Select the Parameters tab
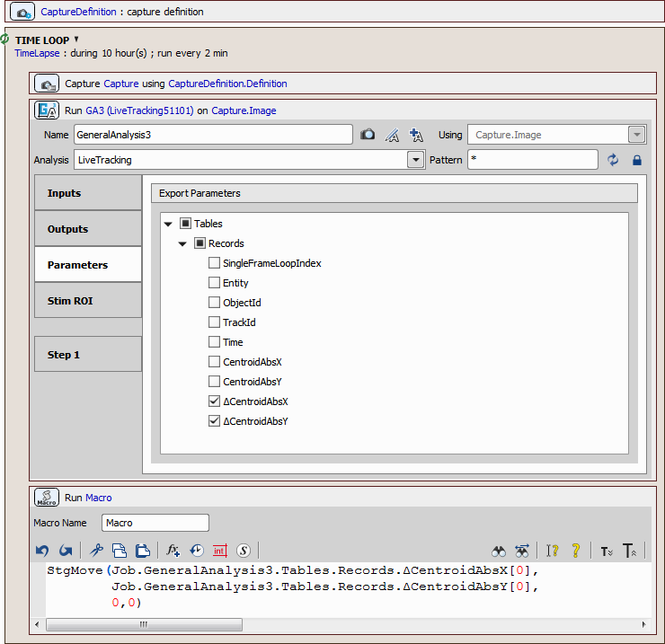The height and width of the screenshot is (644, 665). point(88,265)
